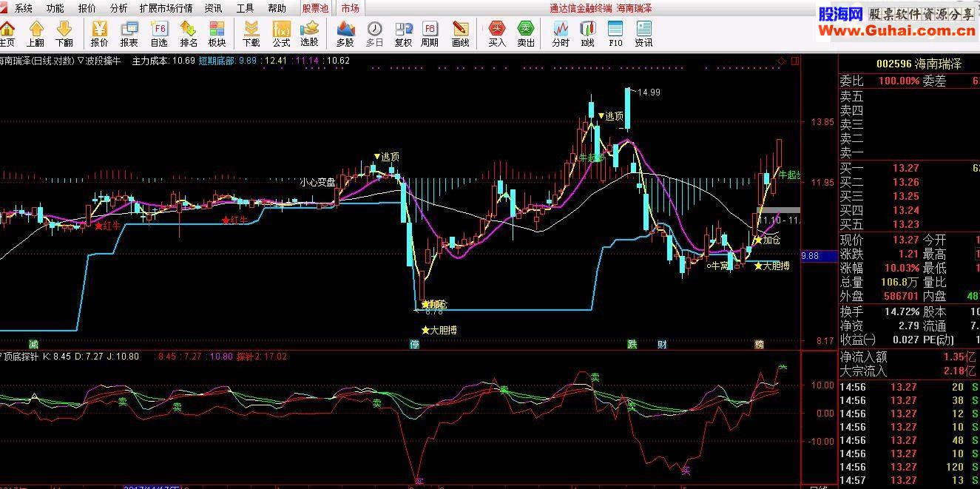Image resolution: width=980 pixels, height=489 pixels.
Task: Click the 多日 multi-day clock icon
Action: [x=375, y=34]
